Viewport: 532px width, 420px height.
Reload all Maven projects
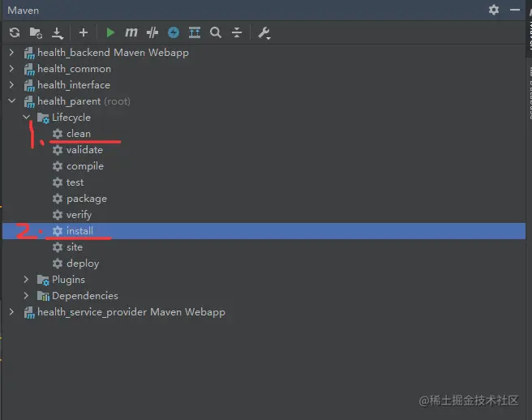(x=15, y=33)
